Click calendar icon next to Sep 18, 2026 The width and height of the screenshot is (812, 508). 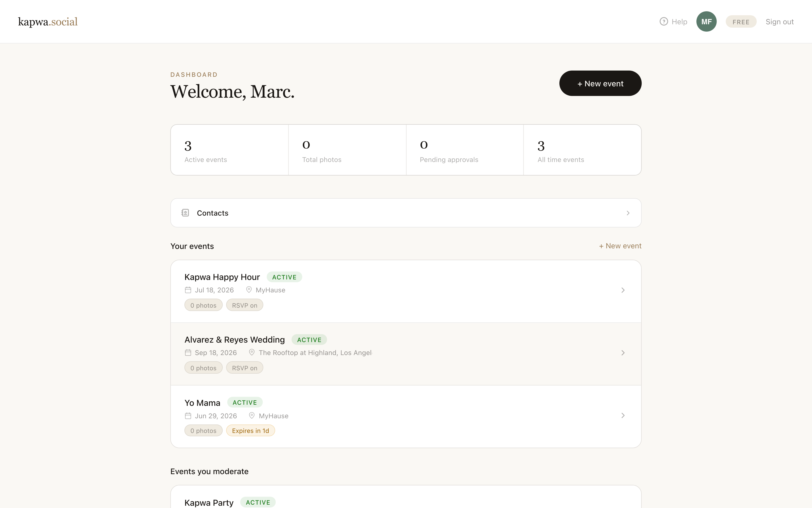188,352
